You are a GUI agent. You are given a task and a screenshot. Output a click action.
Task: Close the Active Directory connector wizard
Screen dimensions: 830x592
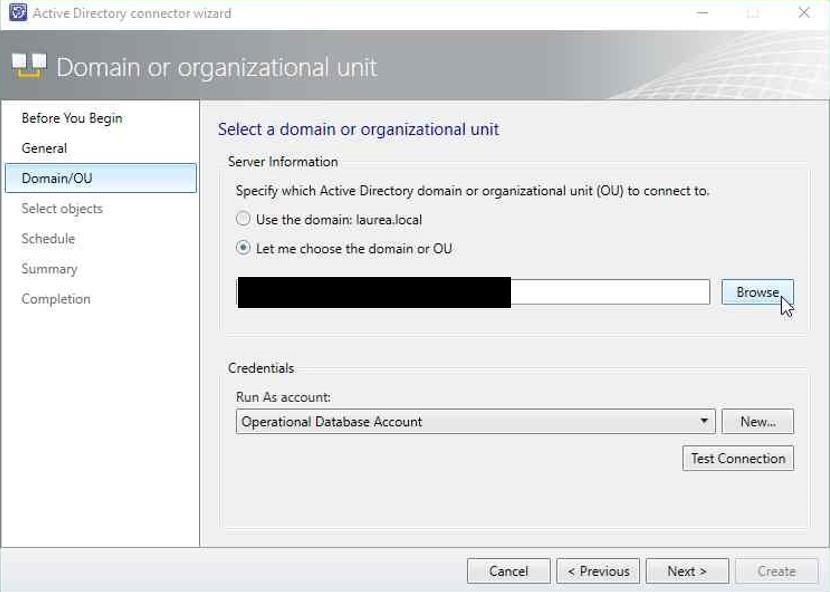coord(804,13)
